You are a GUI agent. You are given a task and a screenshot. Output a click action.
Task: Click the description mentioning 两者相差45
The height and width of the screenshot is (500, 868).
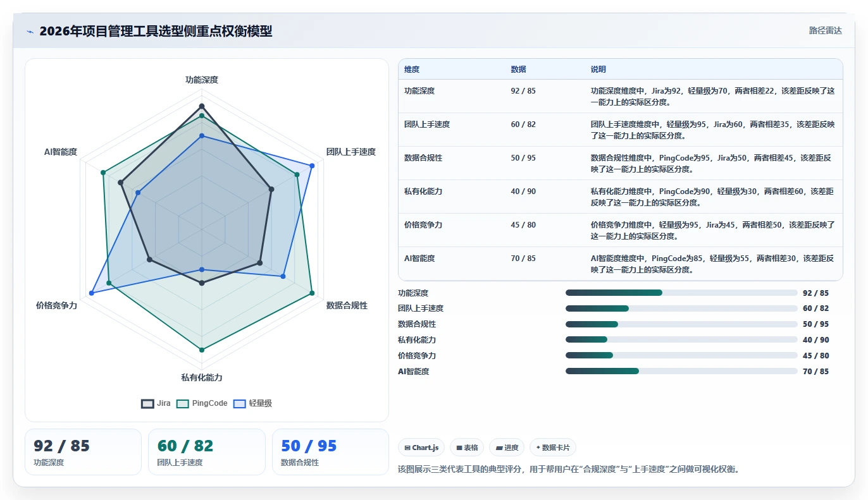[712, 163]
